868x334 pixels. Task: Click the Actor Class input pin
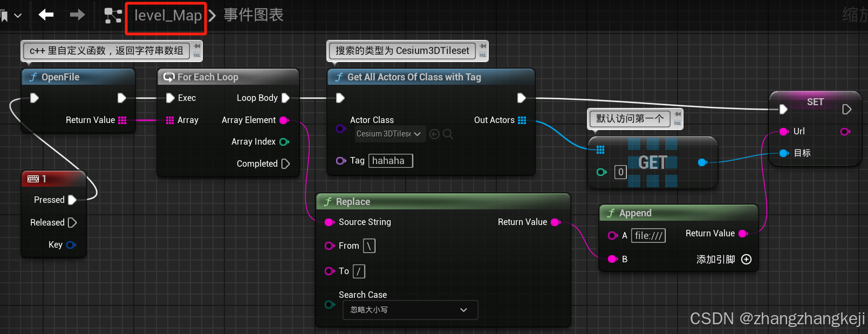pyautogui.click(x=341, y=128)
